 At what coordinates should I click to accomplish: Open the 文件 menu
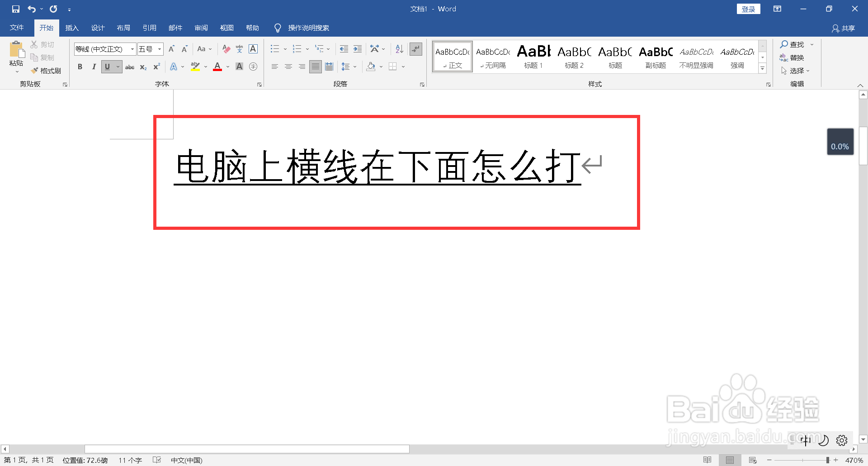(x=16, y=28)
